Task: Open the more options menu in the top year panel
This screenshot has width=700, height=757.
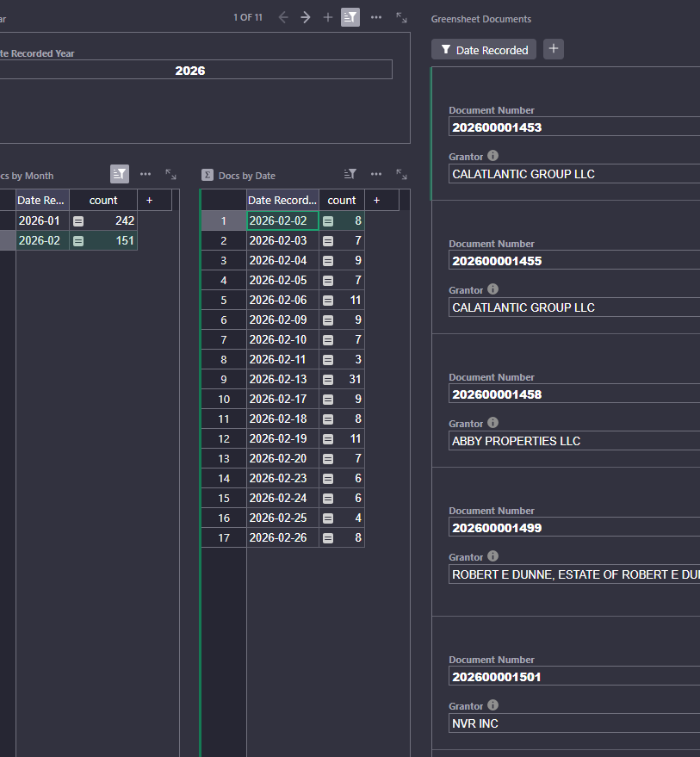Action: pyautogui.click(x=376, y=17)
